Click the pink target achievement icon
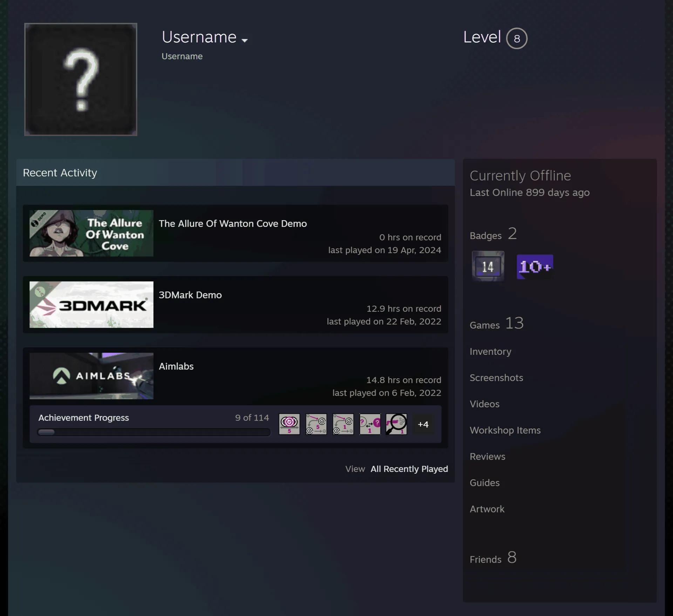Image resolution: width=673 pixels, height=616 pixels. (289, 424)
